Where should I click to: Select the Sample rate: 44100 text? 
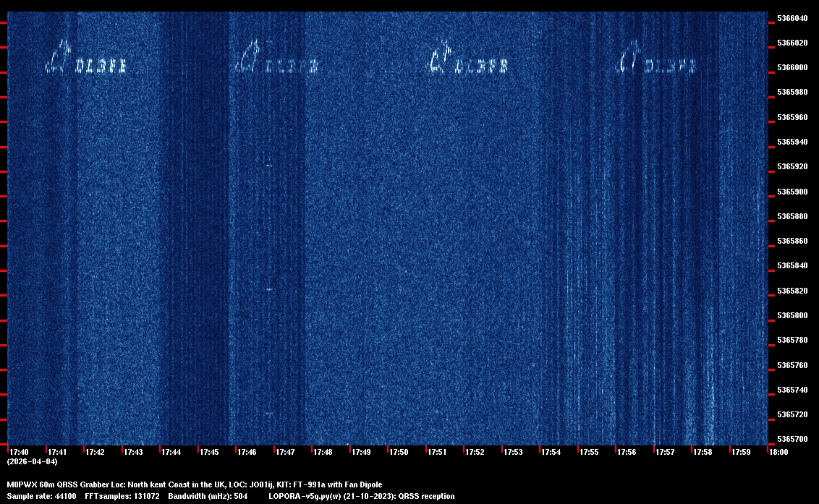tap(41, 496)
